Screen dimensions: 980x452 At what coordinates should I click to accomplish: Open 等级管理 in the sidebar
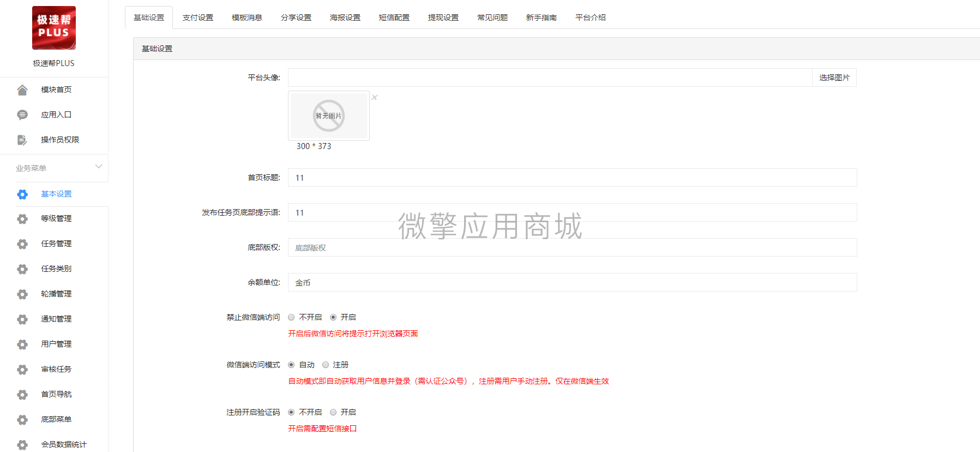click(x=56, y=218)
